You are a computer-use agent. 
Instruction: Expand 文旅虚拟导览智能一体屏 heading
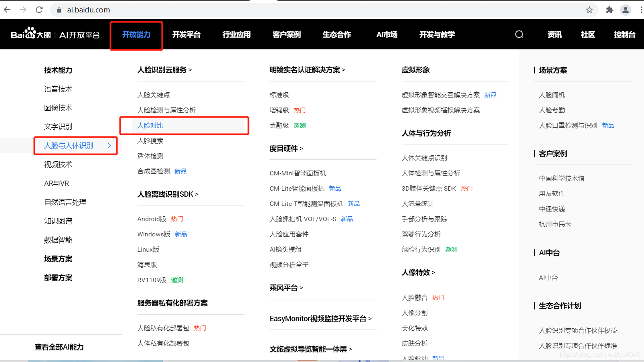[311, 349]
